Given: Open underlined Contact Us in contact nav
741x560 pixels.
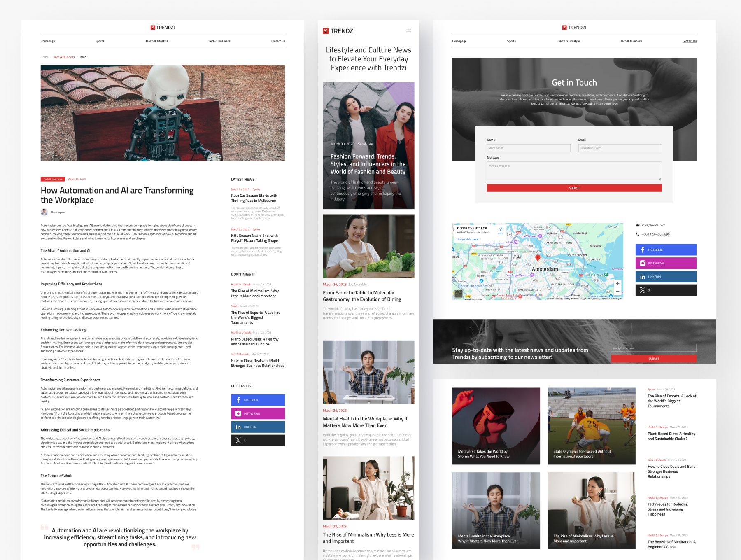Looking at the screenshot, I should pyautogui.click(x=690, y=41).
